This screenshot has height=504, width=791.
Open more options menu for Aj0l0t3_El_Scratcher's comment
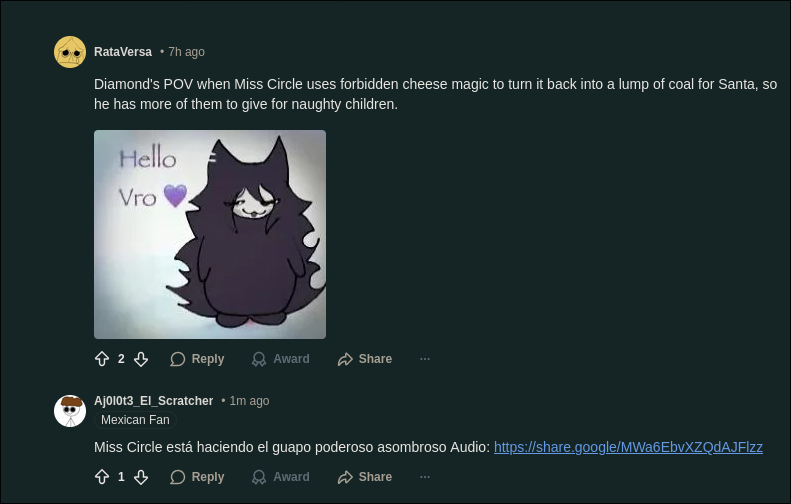[425, 477]
